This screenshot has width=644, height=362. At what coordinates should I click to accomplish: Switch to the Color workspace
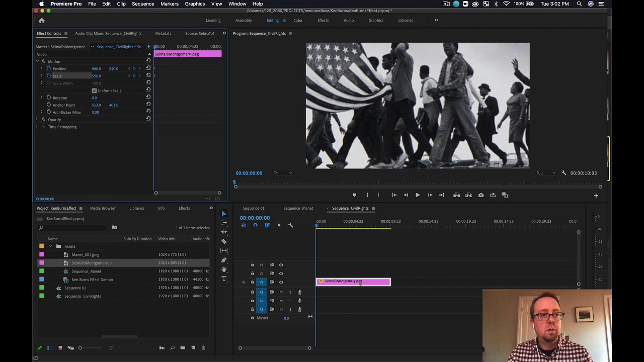[298, 21]
